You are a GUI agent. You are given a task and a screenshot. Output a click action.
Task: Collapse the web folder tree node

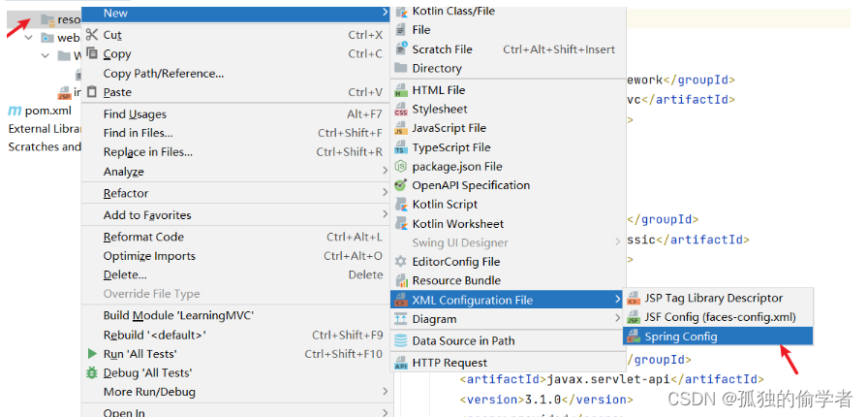29,38
